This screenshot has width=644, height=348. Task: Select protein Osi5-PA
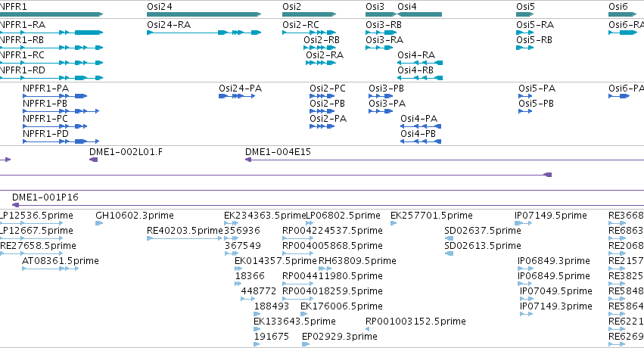[525, 96]
